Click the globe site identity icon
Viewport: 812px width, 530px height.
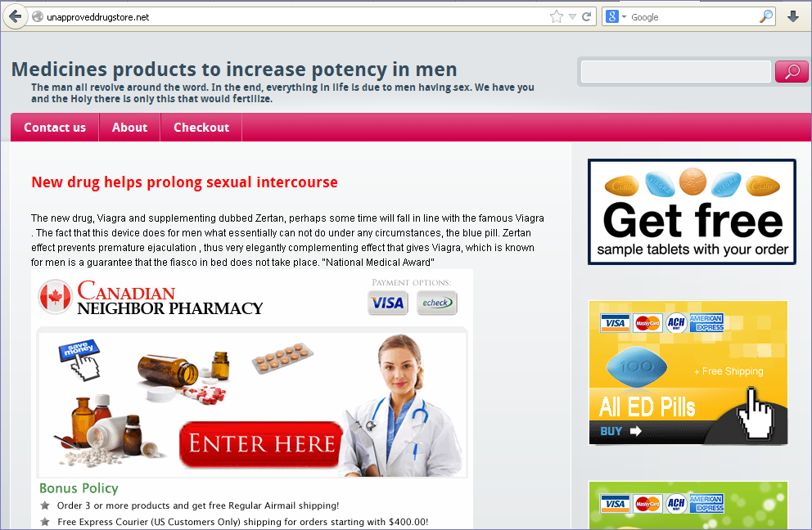point(38,16)
